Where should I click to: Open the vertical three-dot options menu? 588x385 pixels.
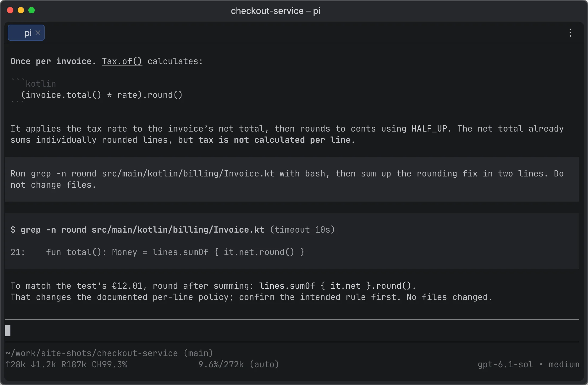click(570, 33)
